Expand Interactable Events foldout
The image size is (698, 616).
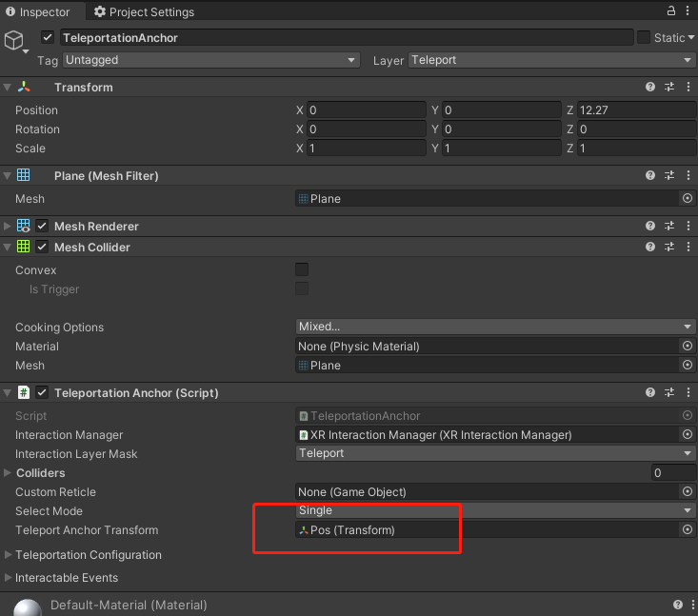(x=8, y=577)
